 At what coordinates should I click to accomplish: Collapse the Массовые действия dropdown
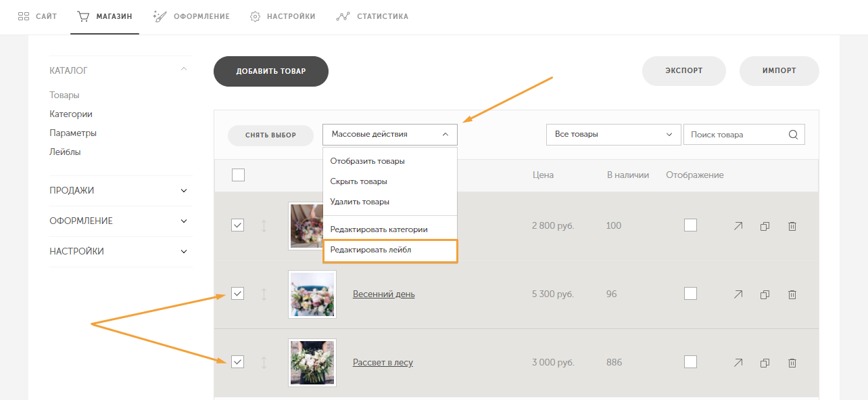point(389,134)
